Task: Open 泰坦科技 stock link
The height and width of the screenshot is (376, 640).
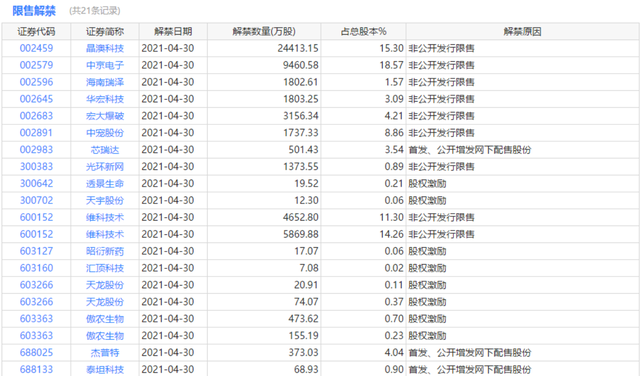Action: (x=105, y=369)
